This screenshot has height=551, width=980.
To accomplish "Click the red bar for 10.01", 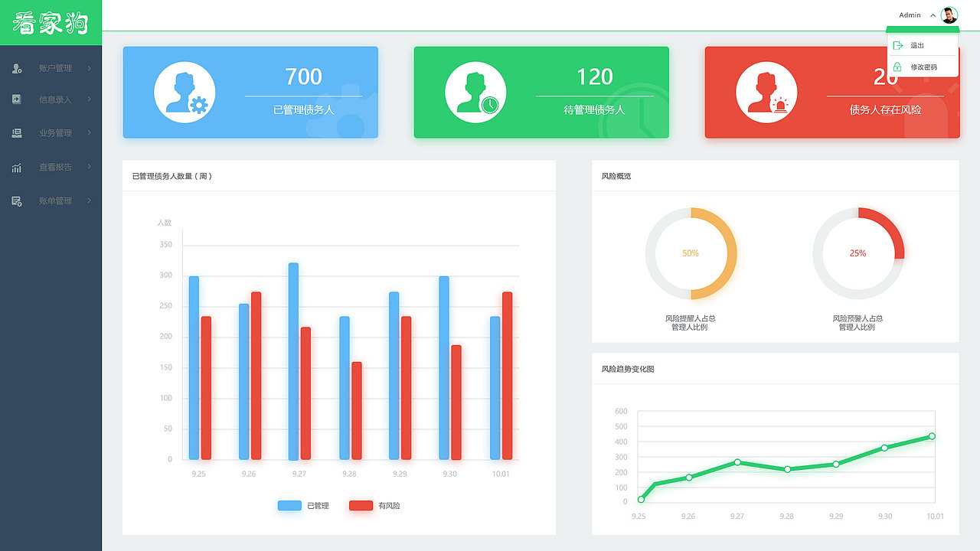I will click(508, 376).
